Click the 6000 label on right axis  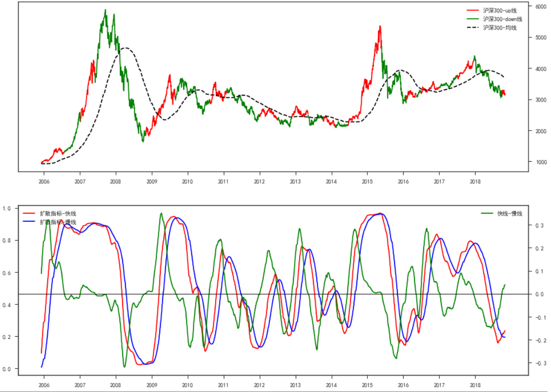coord(541,7)
